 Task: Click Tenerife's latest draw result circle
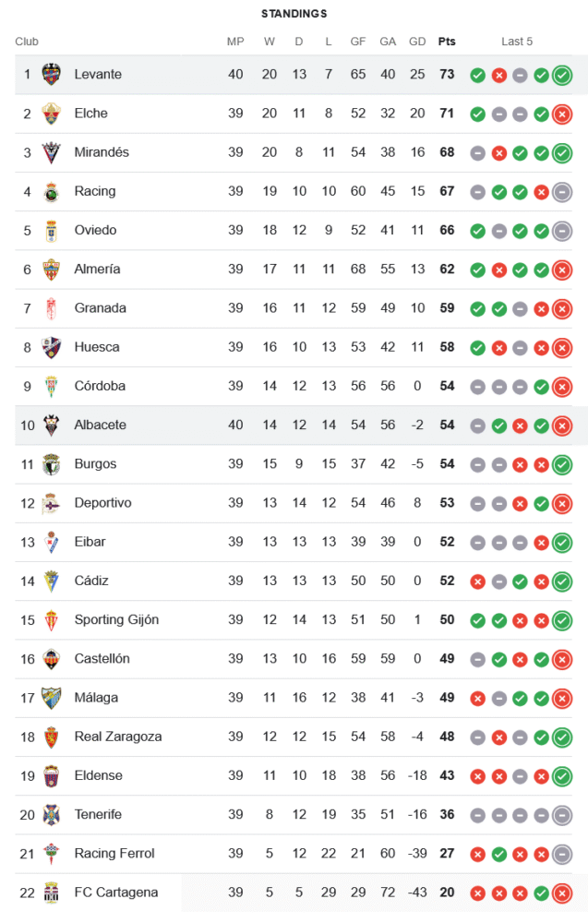coord(562,815)
